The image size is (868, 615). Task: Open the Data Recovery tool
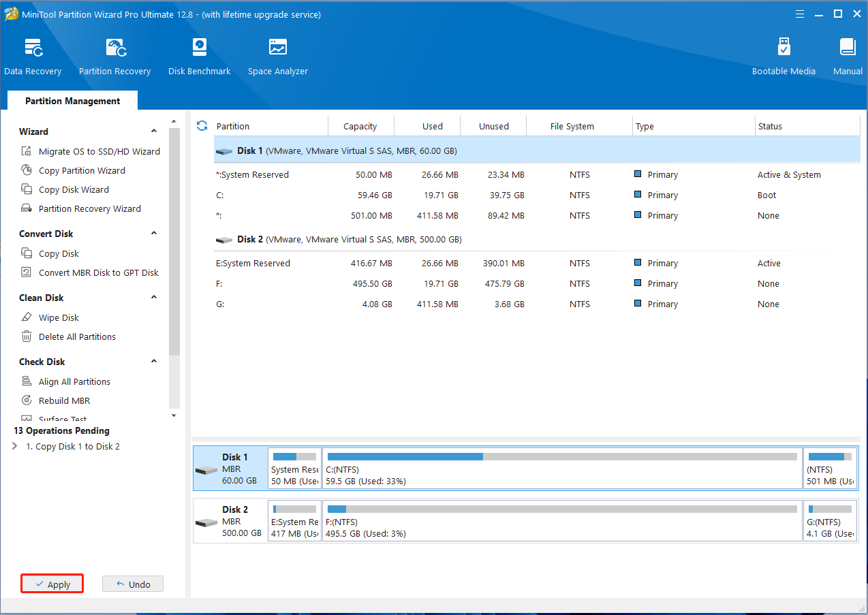[33, 57]
